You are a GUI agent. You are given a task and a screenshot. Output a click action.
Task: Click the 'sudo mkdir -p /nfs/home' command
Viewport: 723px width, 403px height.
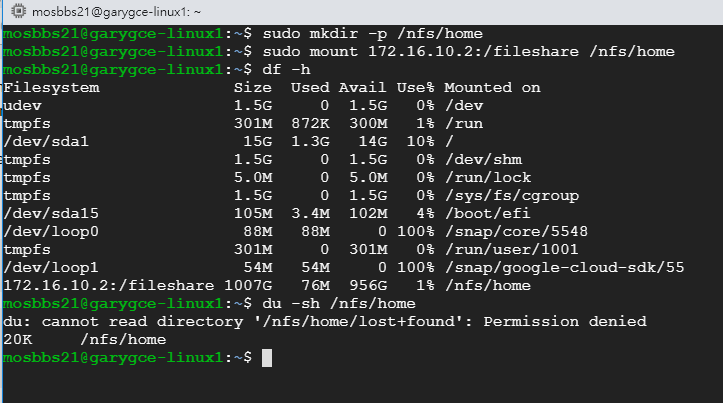pyautogui.click(x=373, y=34)
